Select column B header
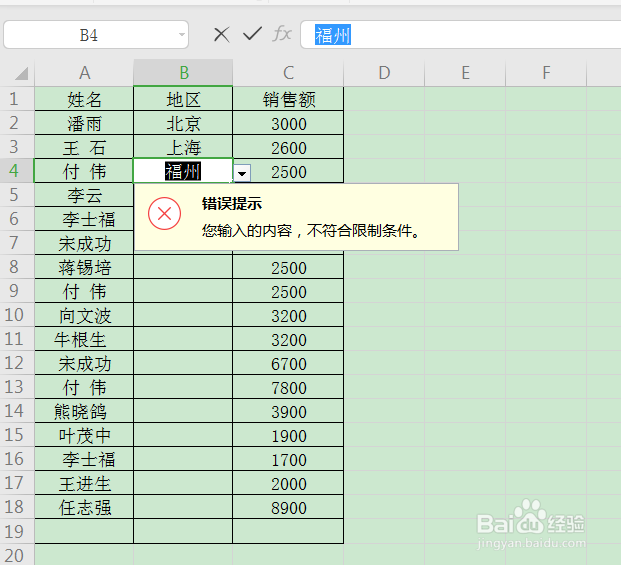Viewport: 621px width, 565px height. (x=183, y=73)
